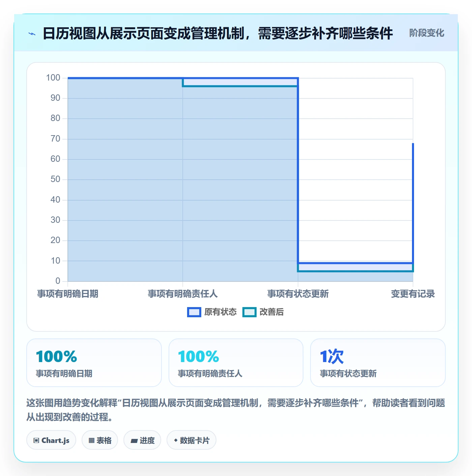Click the 事项有明确责任人 card caption
472x476 pixels.
click(210, 374)
